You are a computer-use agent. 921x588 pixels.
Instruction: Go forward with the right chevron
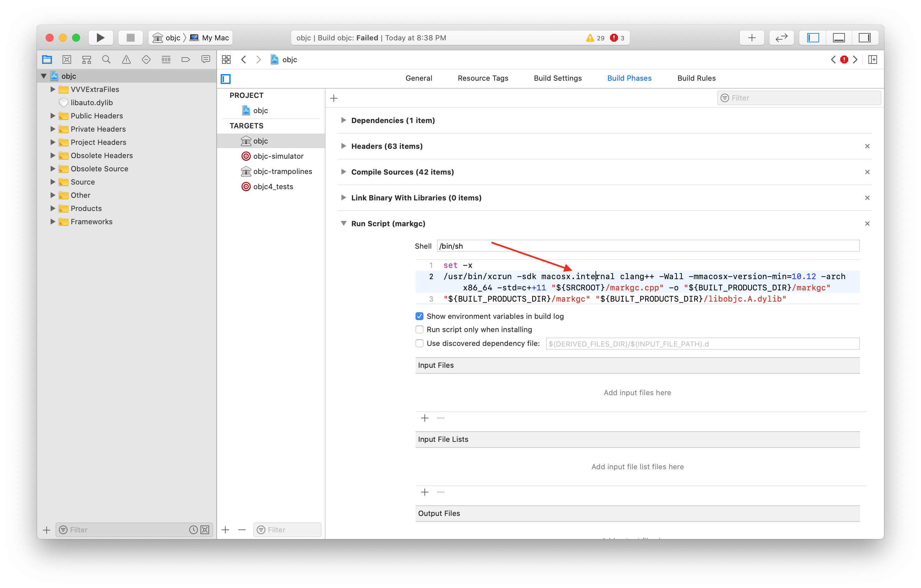click(259, 60)
